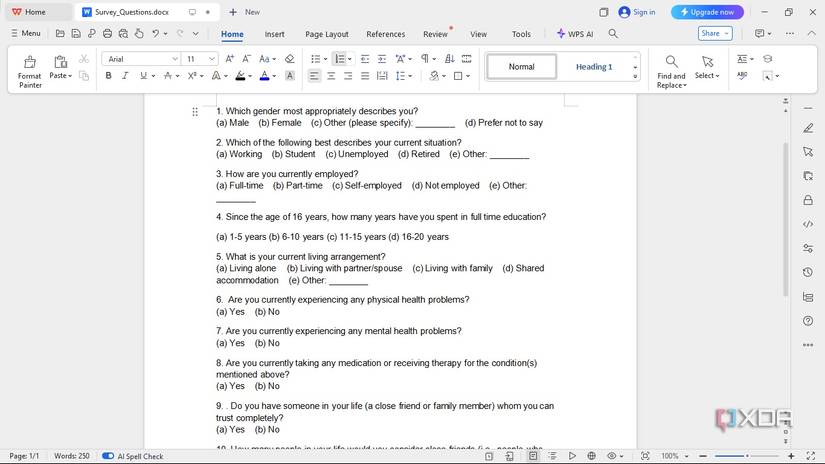
Task: Click zoom out minus button
Action: click(702, 456)
